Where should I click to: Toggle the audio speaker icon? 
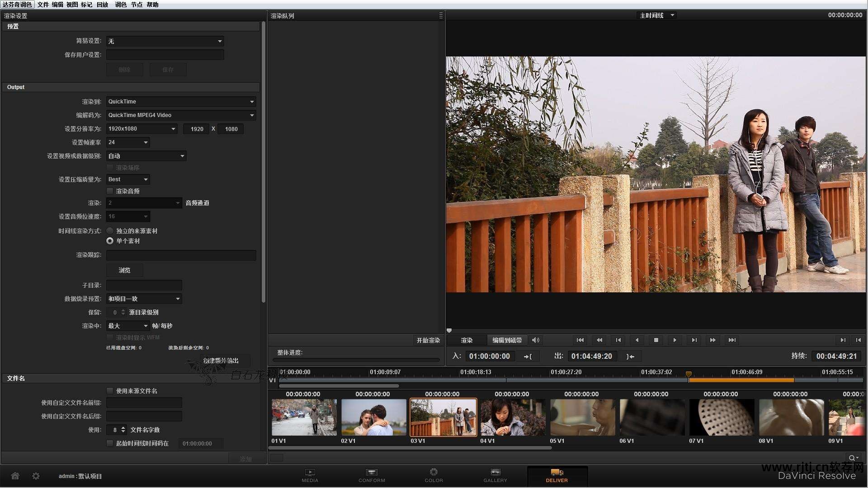coord(536,340)
